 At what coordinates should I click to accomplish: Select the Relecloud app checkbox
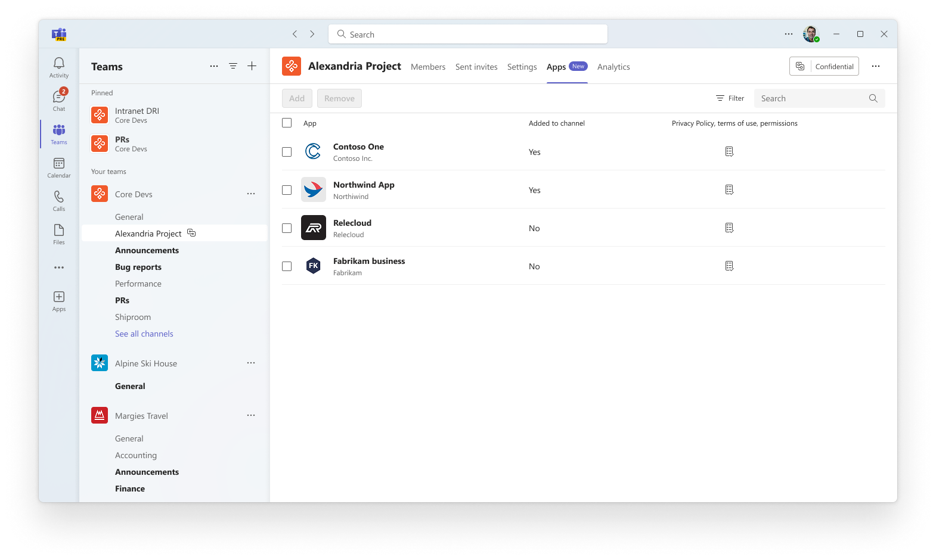287,228
